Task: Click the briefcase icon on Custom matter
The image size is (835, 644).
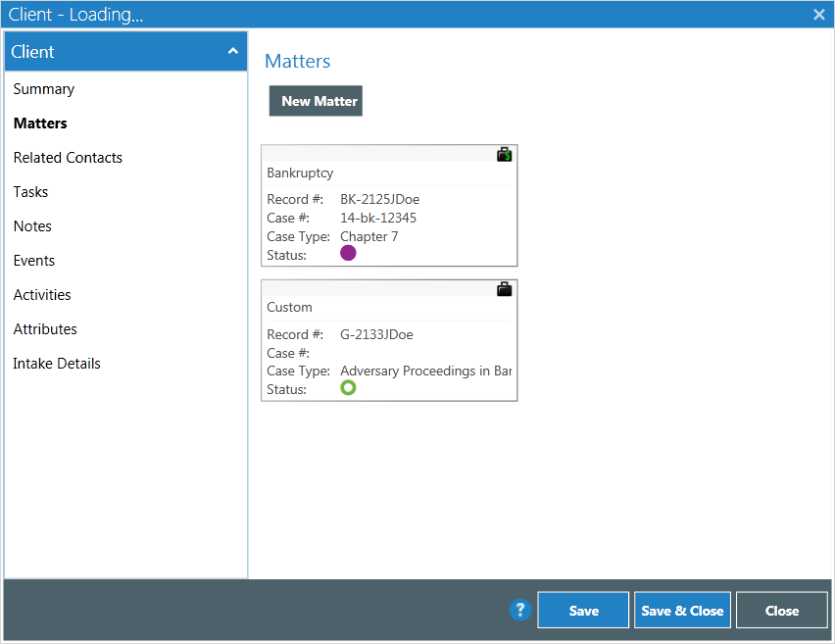Action: coord(504,288)
